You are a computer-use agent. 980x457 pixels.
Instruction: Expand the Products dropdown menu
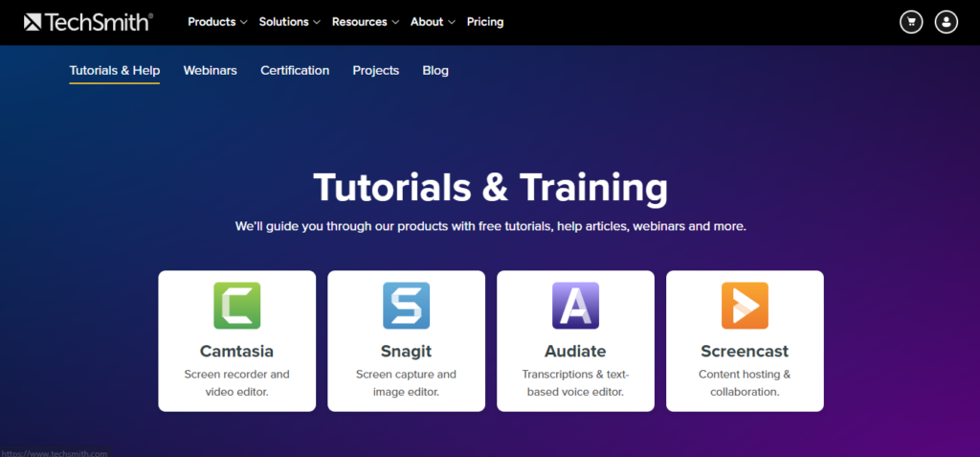click(x=217, y=22)
